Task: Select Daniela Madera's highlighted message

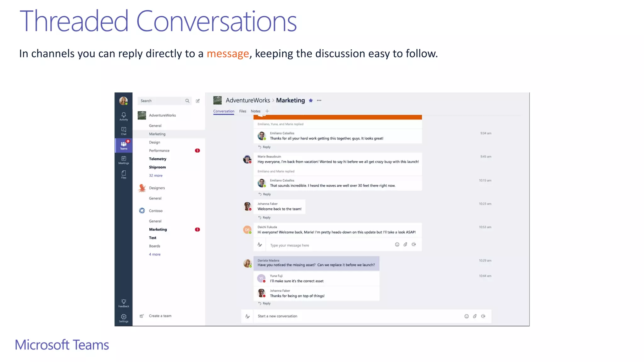Action: 316,263
